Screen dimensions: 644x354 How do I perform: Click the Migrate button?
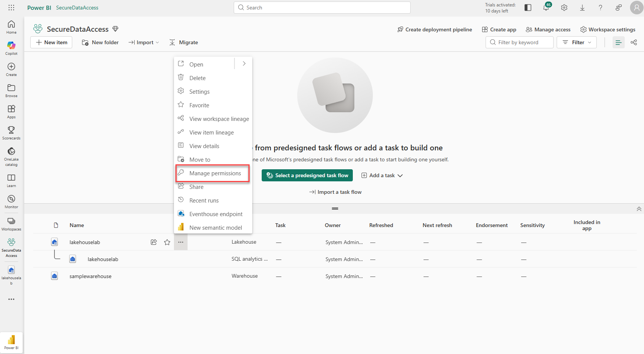pos(183,42)
